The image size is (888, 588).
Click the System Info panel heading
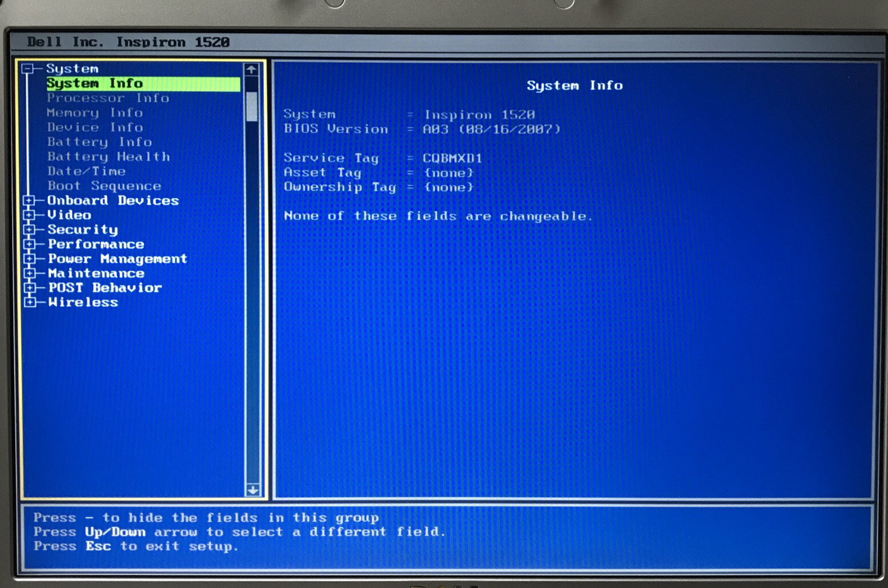click(x=574, y=86)
